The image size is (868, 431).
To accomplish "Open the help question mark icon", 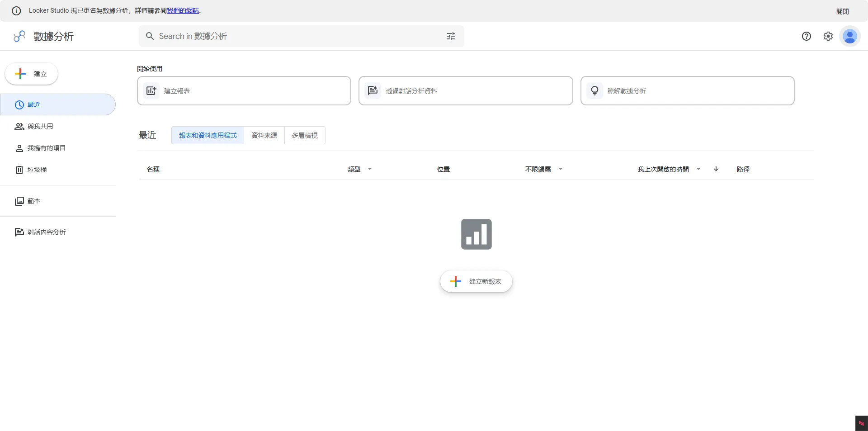I will point(807,36).
